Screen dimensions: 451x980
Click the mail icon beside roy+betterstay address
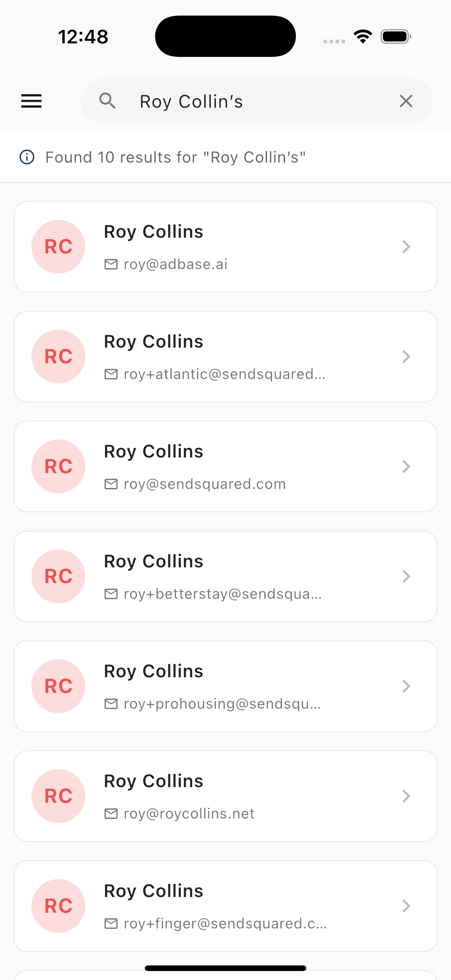pyautogui.click(x=111, y=594)
